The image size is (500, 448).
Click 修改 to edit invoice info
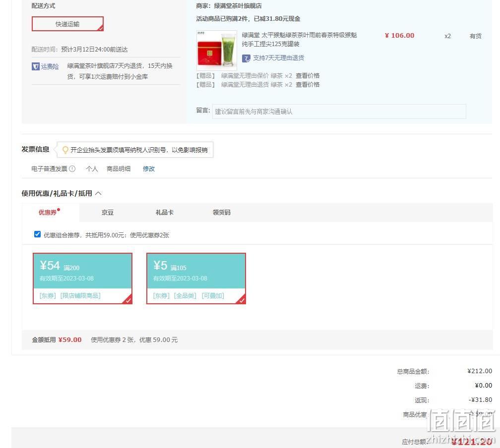(x=149, y=169)
